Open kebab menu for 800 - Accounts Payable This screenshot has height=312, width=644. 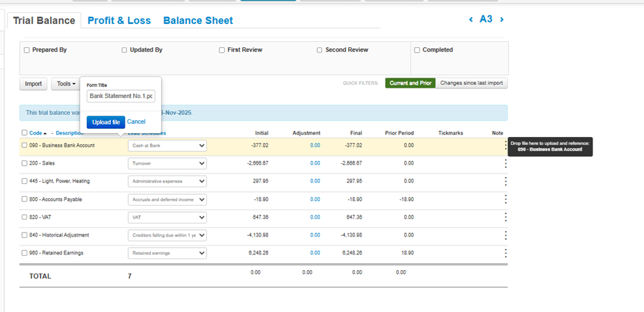click(x=506, y=199)
